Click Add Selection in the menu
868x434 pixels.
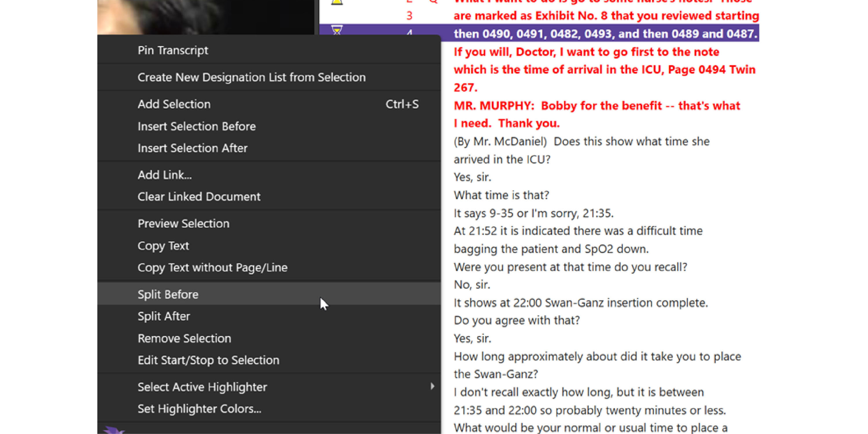coord(174,104)
